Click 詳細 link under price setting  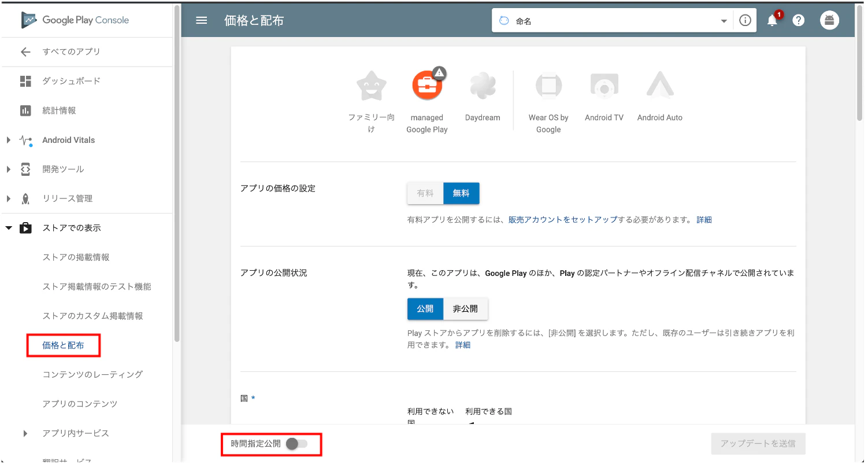coord(704,220)
